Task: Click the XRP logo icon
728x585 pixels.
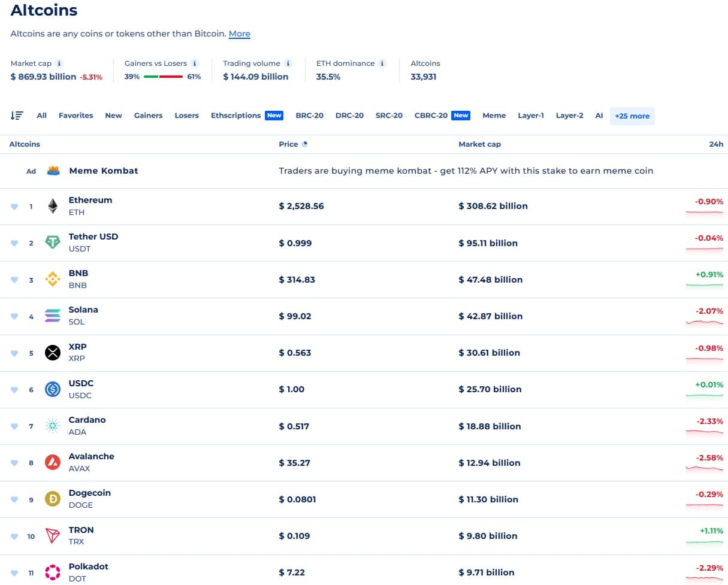Action: click(x=53, y=353)
